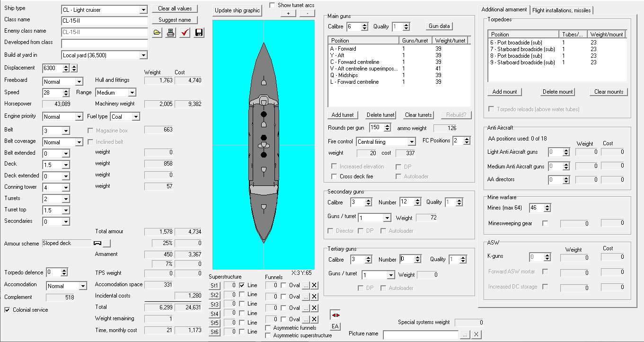The width and height of the screenshot is (644, 342).
Task: Click the red checkmark validate icon
Action: point(185,33)
